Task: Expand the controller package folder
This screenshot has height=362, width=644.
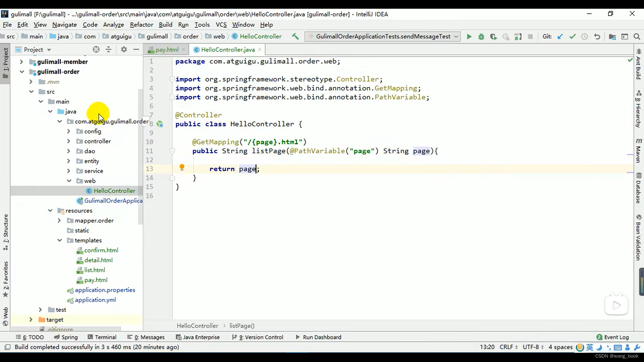Action: click(68, 141)
